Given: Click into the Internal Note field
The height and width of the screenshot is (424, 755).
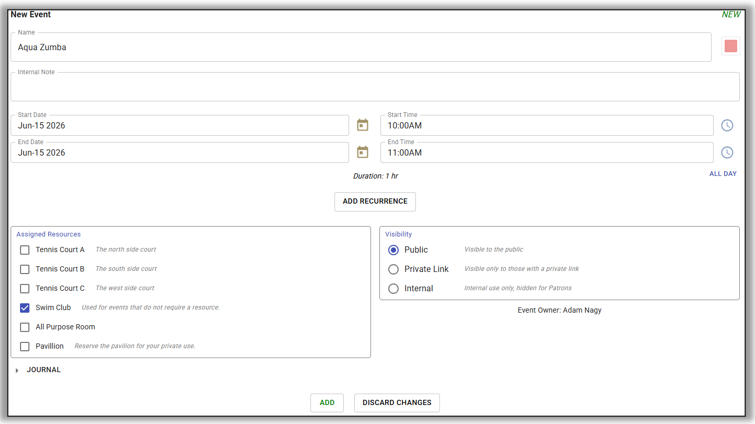Looking at the screenshot, I should (x=375, y=88).
